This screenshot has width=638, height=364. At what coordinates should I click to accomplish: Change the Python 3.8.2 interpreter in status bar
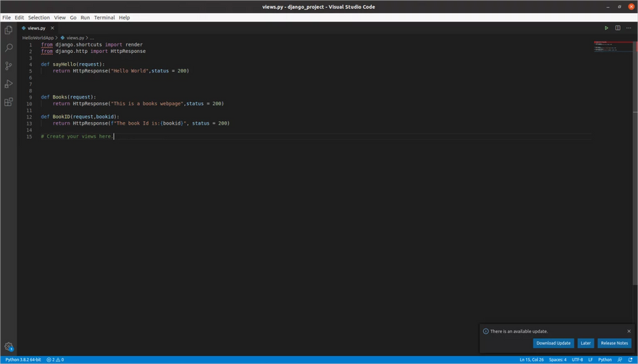tap(23, 360)
